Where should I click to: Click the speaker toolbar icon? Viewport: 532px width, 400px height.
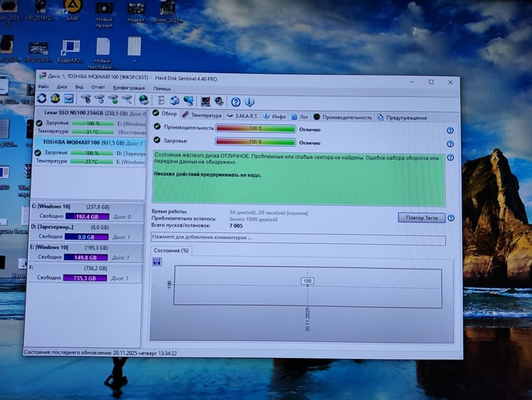pos(219,101)
